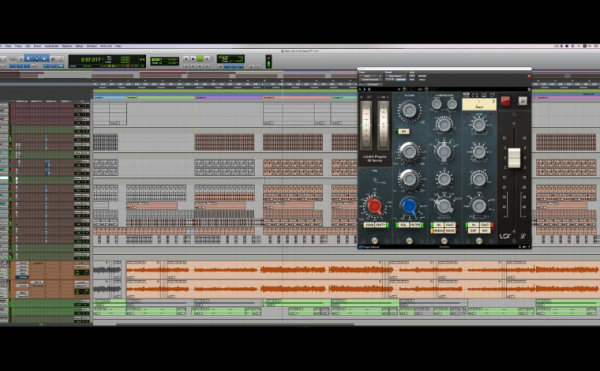Open the Window menu
600x371 pixels.
(92, 46)
